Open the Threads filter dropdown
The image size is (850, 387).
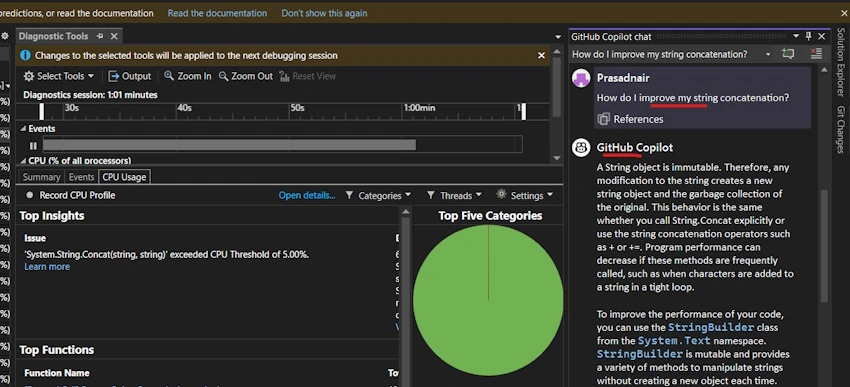click(x=454, y=196)
